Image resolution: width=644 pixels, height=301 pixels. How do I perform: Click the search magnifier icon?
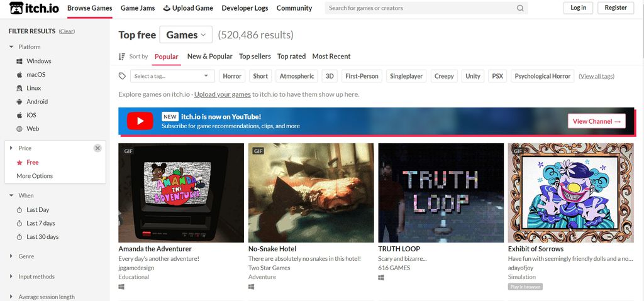pos(520,8)
